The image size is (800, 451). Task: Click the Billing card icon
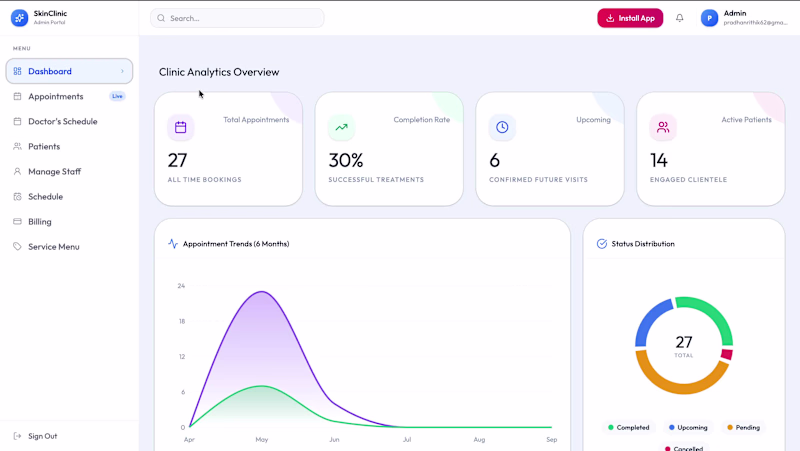click(x=17, y=221)
